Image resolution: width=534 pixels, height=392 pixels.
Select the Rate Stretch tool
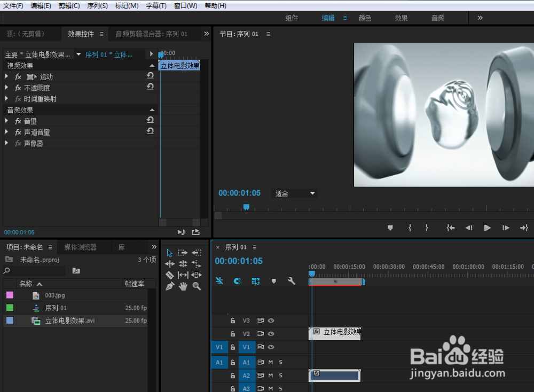tap(197, 264)
